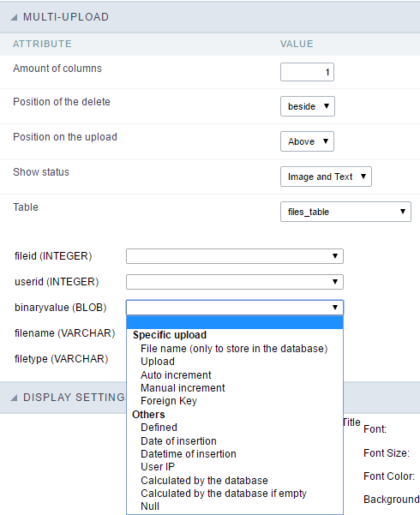Click the ATTRIBUTE column header
Viewport: 420px width, 515px height.
[x=42, y=44]
